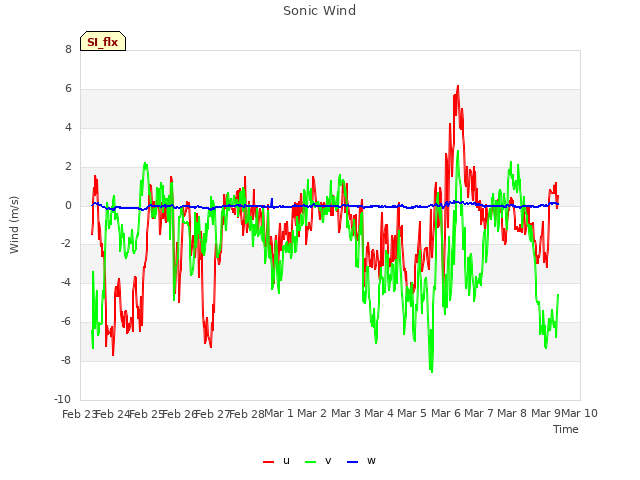Click the Feb 24 x-axis label
Screen dimensions: 640x480
(x=112, y=414)
